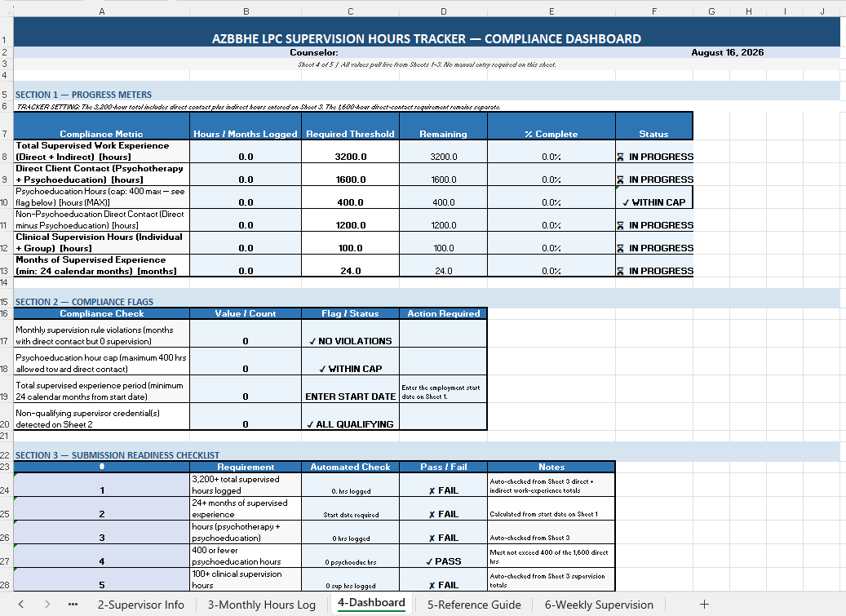Select 'Clinical Supervision Hours' metric cell
846x616 pixels.
(101, 243)
